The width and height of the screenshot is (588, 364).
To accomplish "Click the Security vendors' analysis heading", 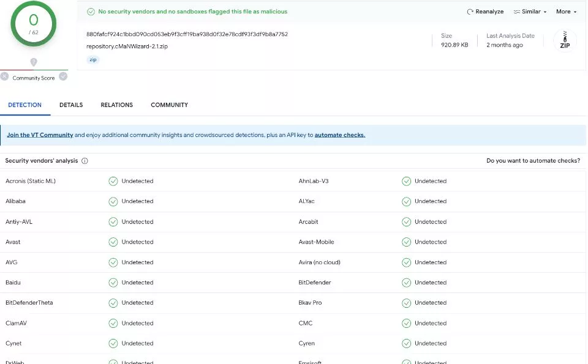I will 41,161.
